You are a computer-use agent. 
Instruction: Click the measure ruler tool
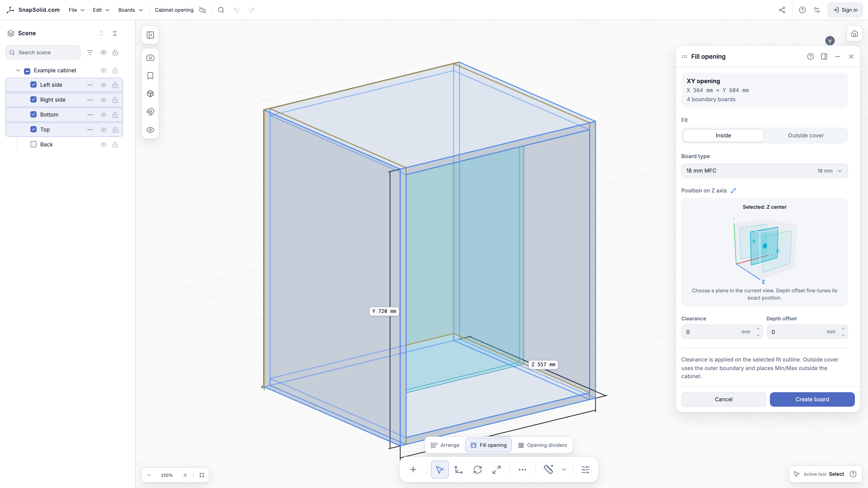tap(548, 469)
